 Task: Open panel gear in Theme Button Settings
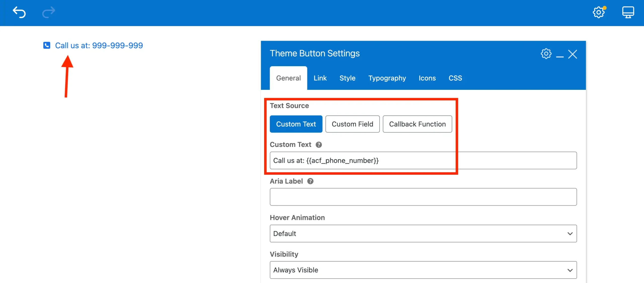(546, 54)
